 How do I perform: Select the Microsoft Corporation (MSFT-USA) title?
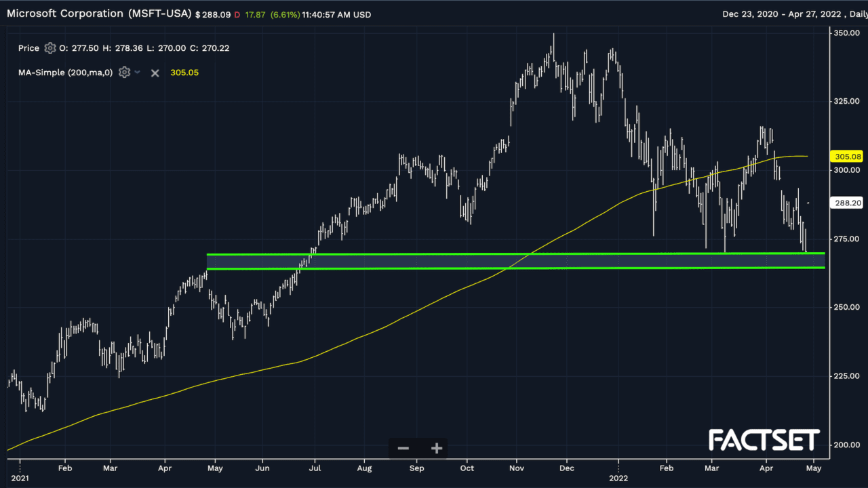pos(99,14)
